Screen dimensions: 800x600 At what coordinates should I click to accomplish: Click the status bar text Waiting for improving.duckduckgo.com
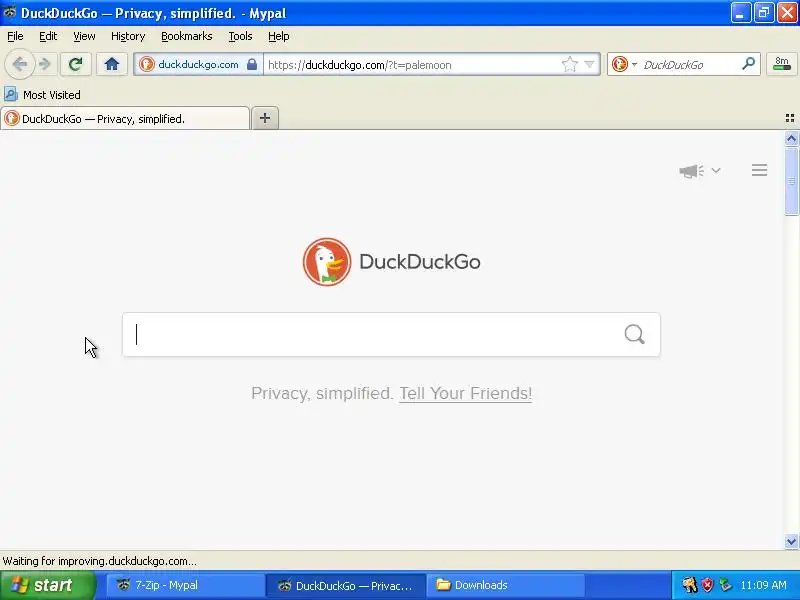[x=99, y=561]
